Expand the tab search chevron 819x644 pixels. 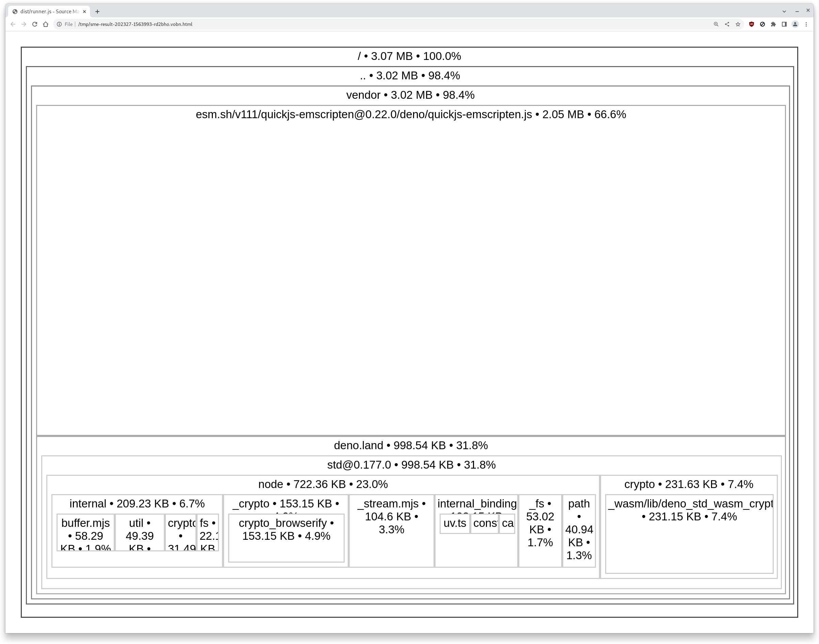784,11
